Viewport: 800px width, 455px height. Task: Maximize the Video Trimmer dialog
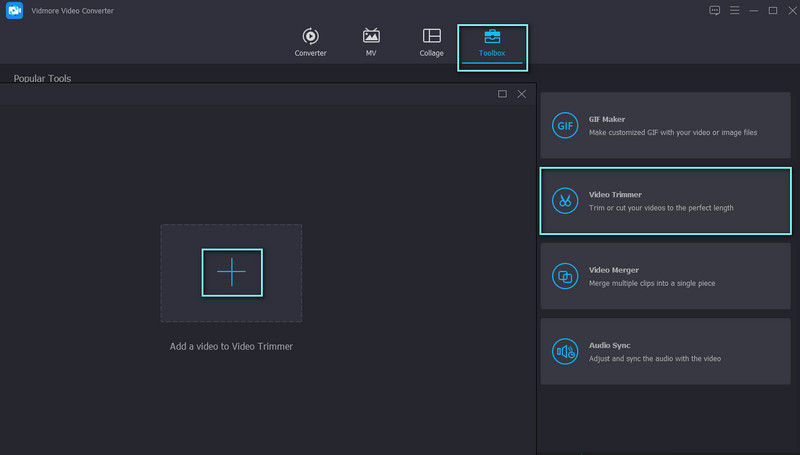502,94
